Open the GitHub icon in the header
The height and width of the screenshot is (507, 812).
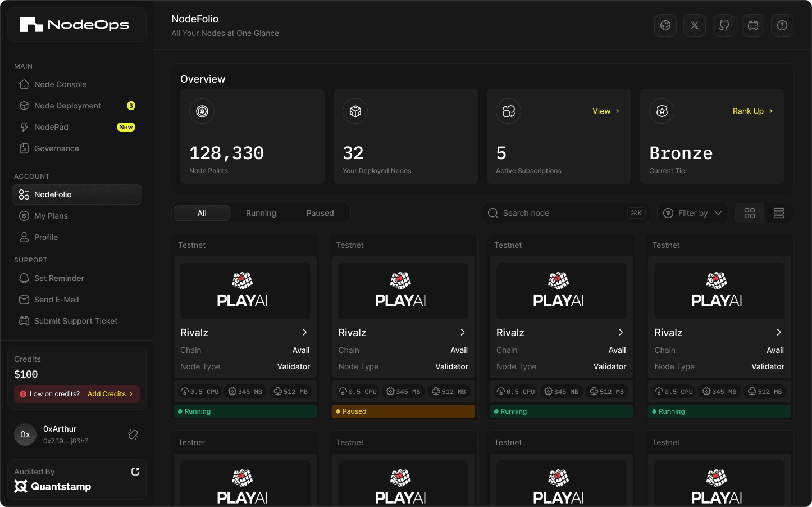(x=724, y=25)
